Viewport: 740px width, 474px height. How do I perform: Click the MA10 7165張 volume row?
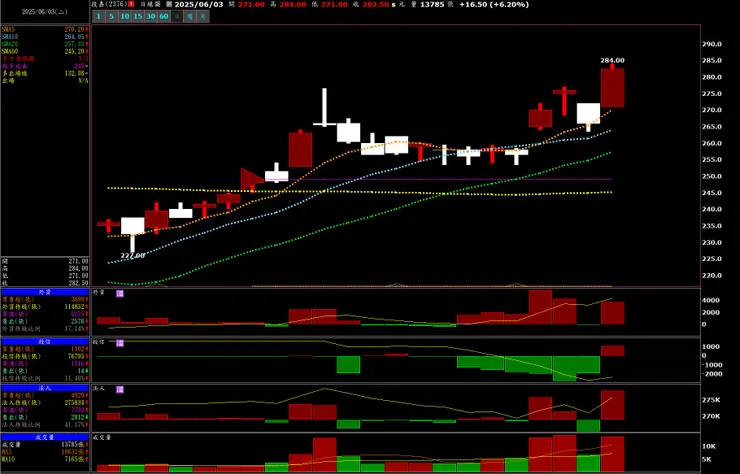[x=45, y=459]
